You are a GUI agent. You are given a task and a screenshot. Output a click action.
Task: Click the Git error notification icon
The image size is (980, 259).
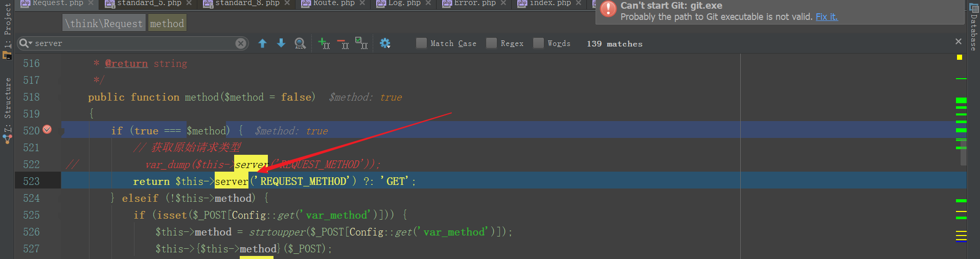coord(608,9)
